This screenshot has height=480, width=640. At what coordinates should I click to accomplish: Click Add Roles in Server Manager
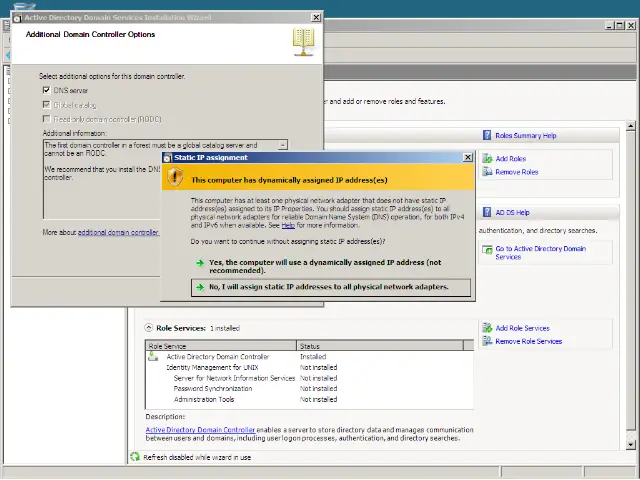pos(511,159)
